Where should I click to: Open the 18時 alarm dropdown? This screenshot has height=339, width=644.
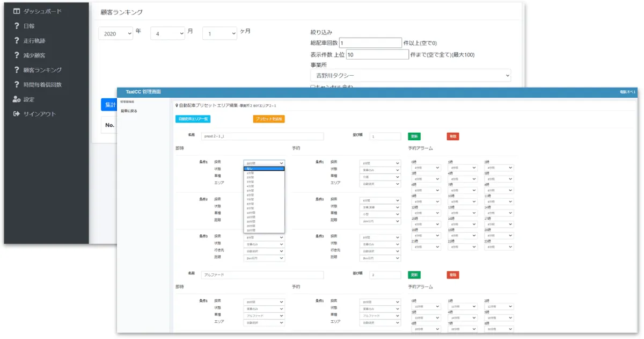pos(426,235)
